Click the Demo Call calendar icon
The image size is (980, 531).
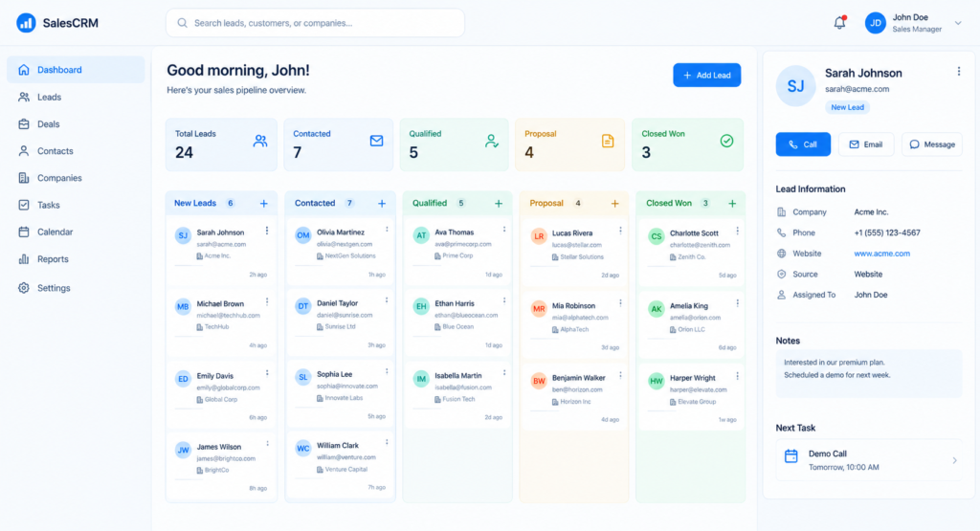click(791, 456)
